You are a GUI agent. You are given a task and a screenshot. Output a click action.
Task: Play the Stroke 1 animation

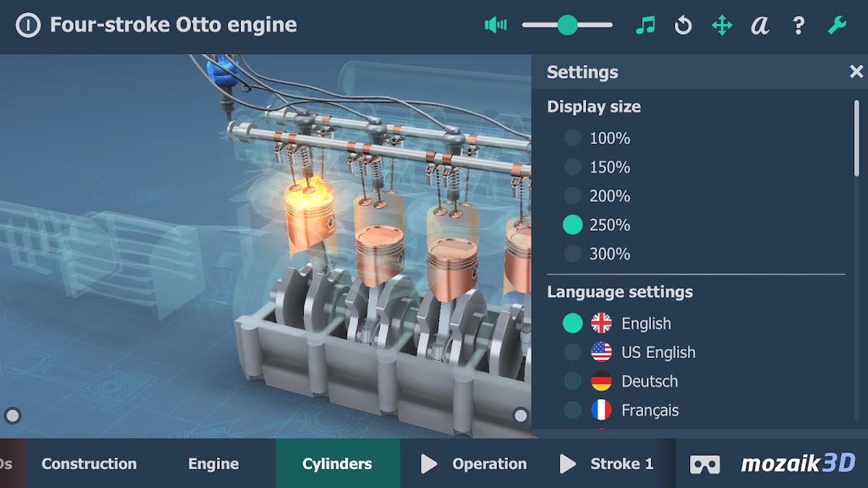coord(608,464)
